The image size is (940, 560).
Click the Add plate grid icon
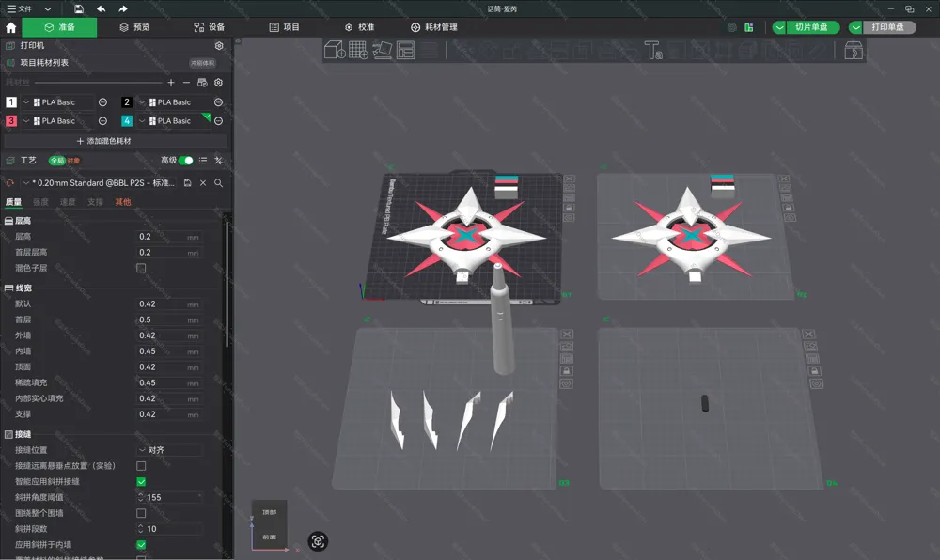(358, 50)
